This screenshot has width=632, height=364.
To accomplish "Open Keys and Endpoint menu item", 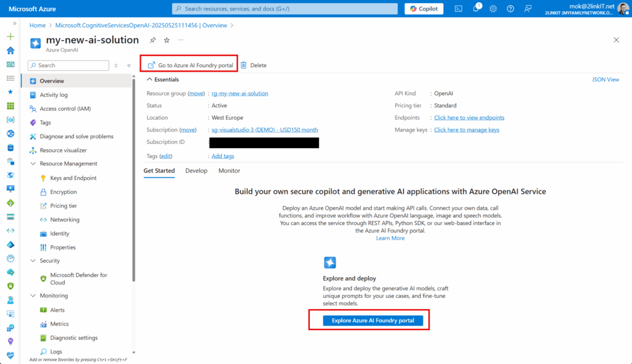I will point(73,178).
